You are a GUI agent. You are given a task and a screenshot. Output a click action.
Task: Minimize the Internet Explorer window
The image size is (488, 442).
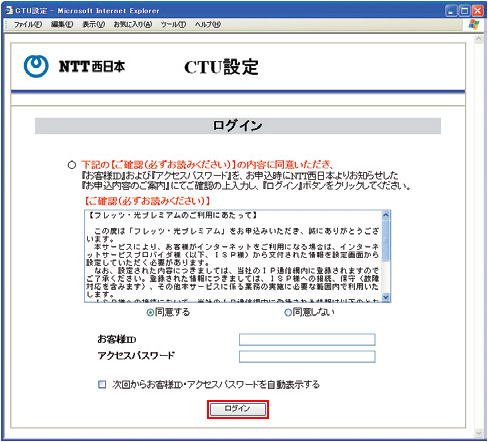pos(451,11)
